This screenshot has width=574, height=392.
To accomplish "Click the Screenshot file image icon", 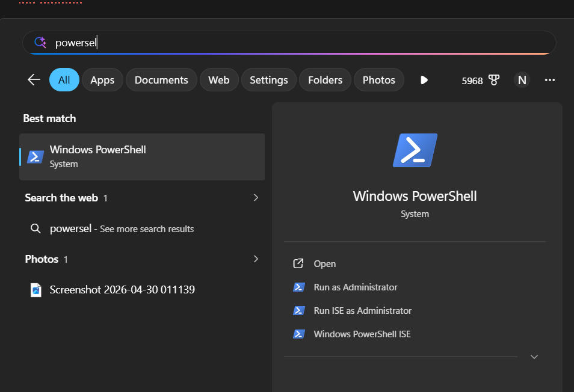I will coord(36,290).
